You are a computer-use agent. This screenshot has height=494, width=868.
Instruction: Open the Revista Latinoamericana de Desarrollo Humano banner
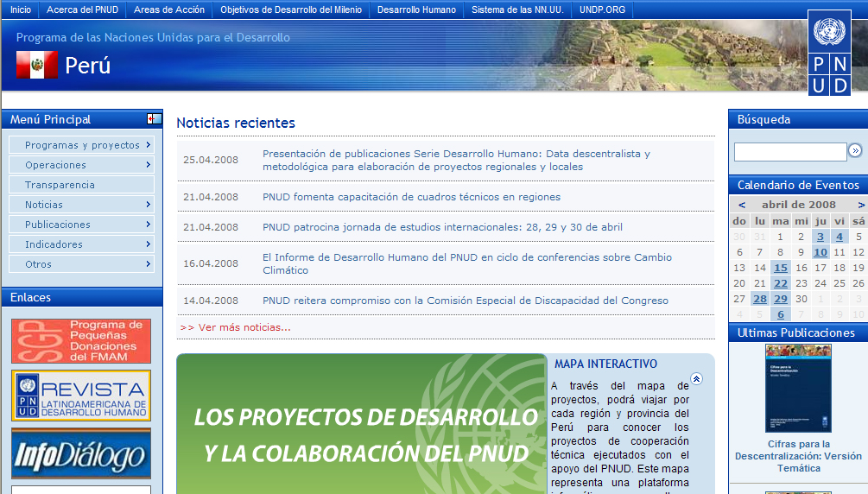click(x=81, y=396)
